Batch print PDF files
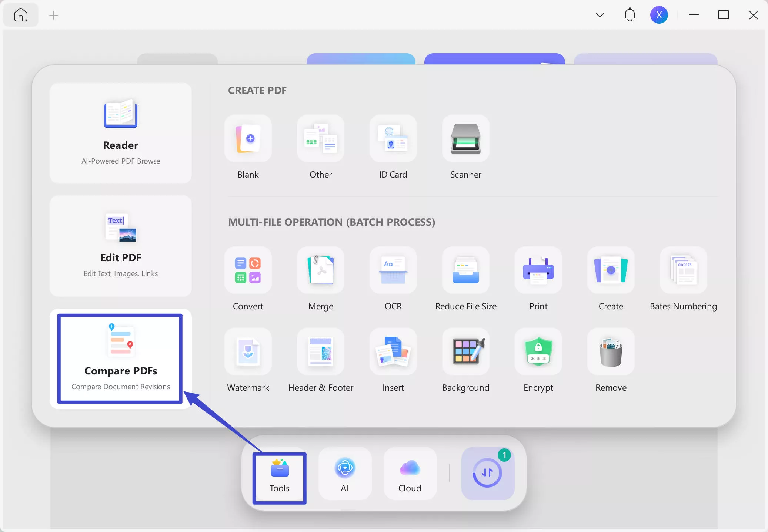Image resolution: width=768 pixels, height=532 pixels. [x=538, y=270]
